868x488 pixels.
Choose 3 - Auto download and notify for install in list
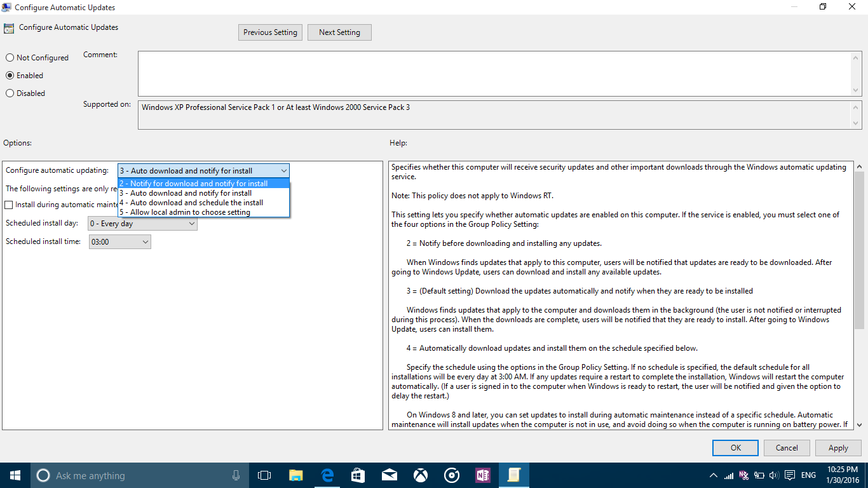click(203, 193)
